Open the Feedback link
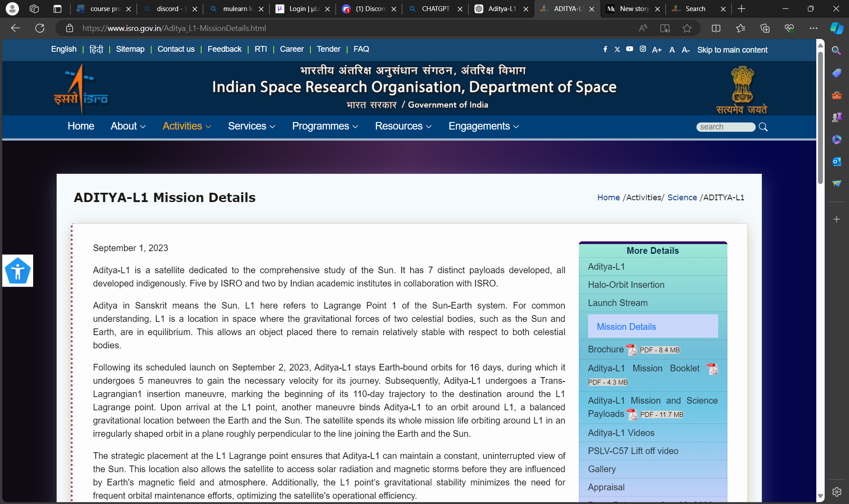 click(225, 49)
